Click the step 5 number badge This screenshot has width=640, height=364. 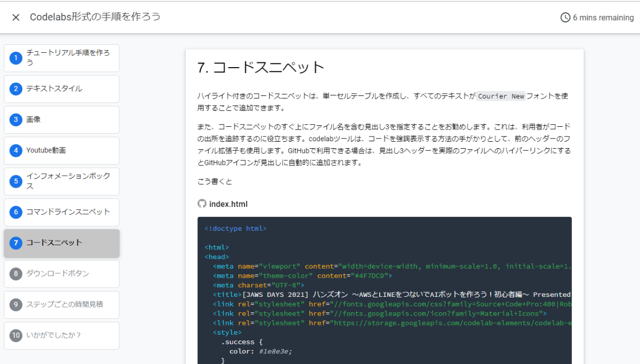tap(16, 181)
